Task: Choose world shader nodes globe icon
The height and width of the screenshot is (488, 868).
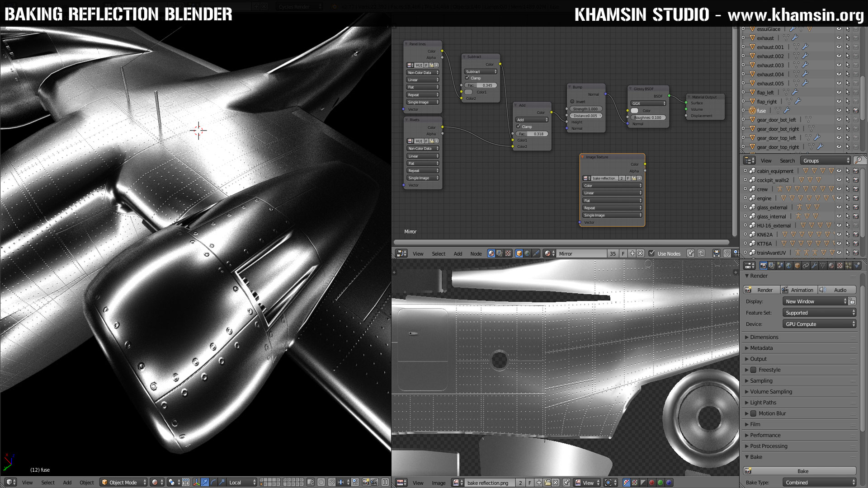Action: pos(527,253)
